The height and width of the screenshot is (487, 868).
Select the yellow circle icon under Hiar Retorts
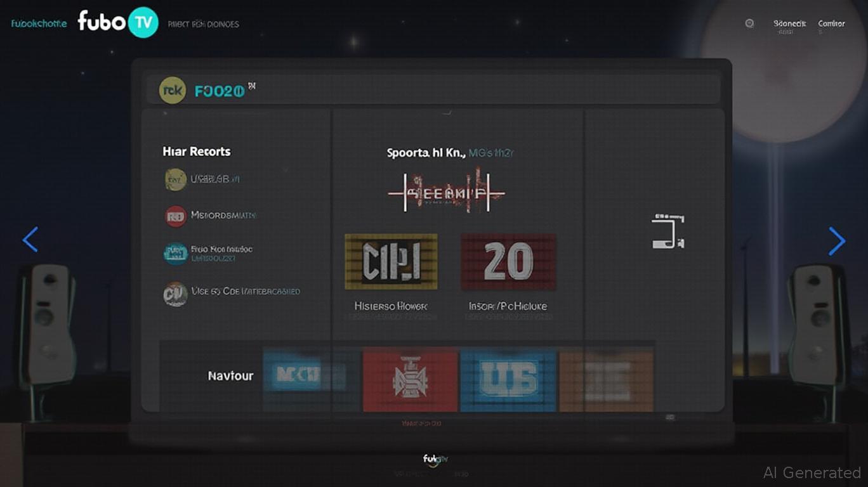(175, 179)
